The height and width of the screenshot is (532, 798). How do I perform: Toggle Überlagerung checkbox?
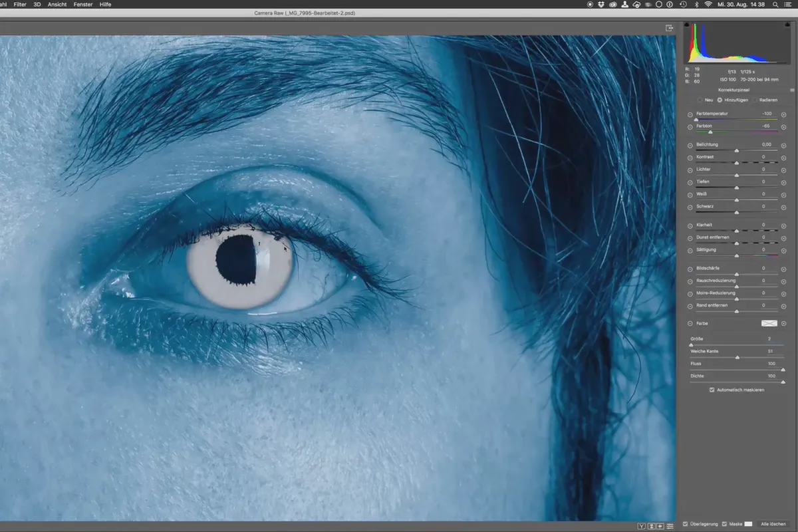tap(686, 524)
